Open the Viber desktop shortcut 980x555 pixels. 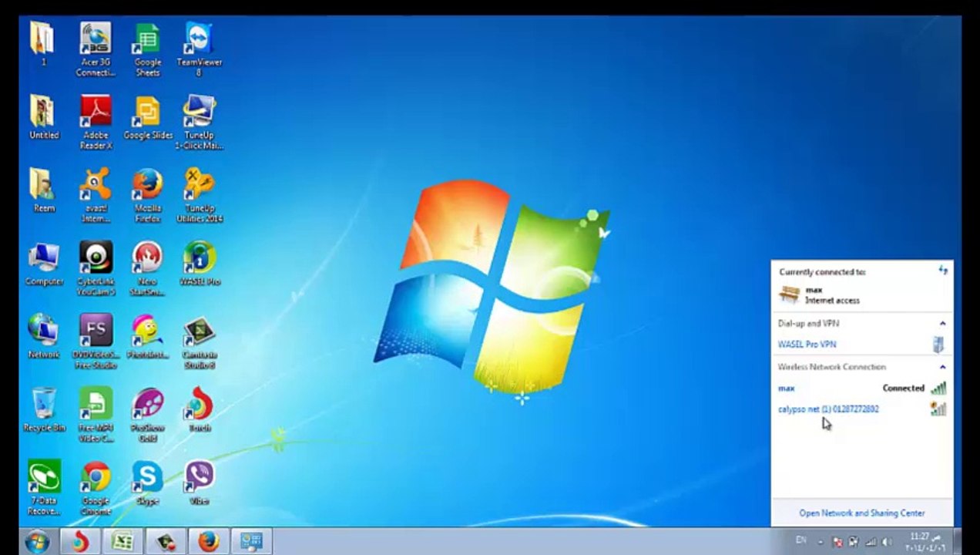pos(200,483)
